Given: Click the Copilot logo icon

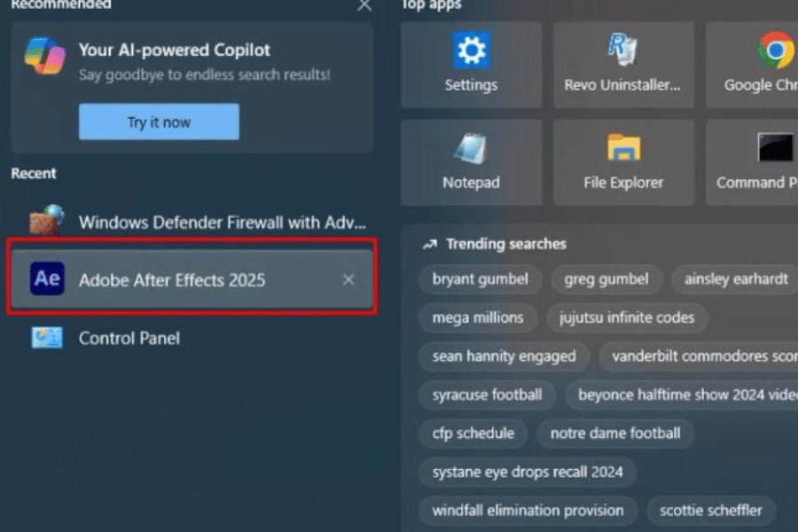Looking at the screenshot, I should tap(45, 56).
